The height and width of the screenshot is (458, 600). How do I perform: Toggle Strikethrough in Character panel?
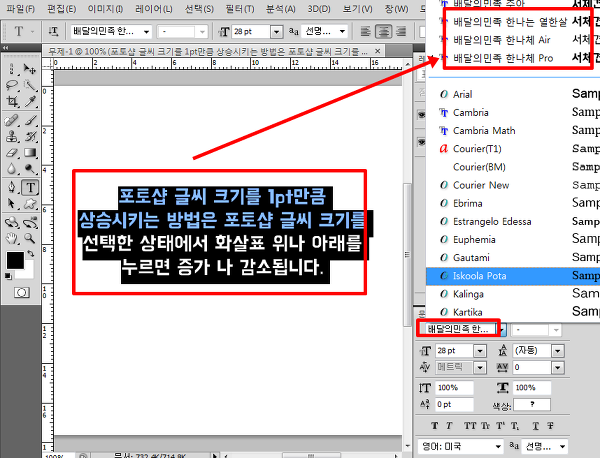tap(550, 426)
